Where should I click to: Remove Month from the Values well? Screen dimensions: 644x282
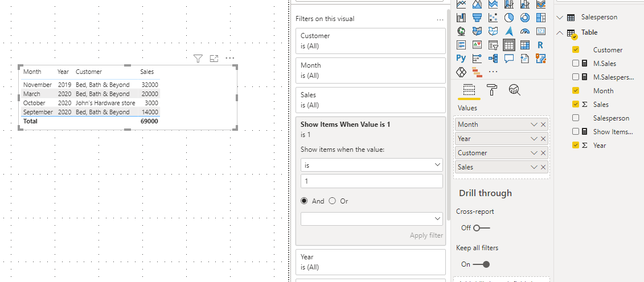coord(543,125)
